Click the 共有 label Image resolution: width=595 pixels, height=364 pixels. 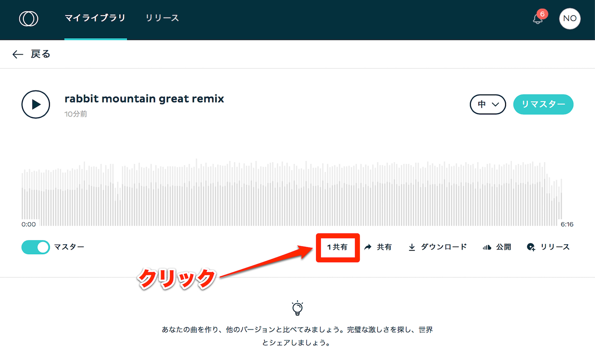pos(384,247)
